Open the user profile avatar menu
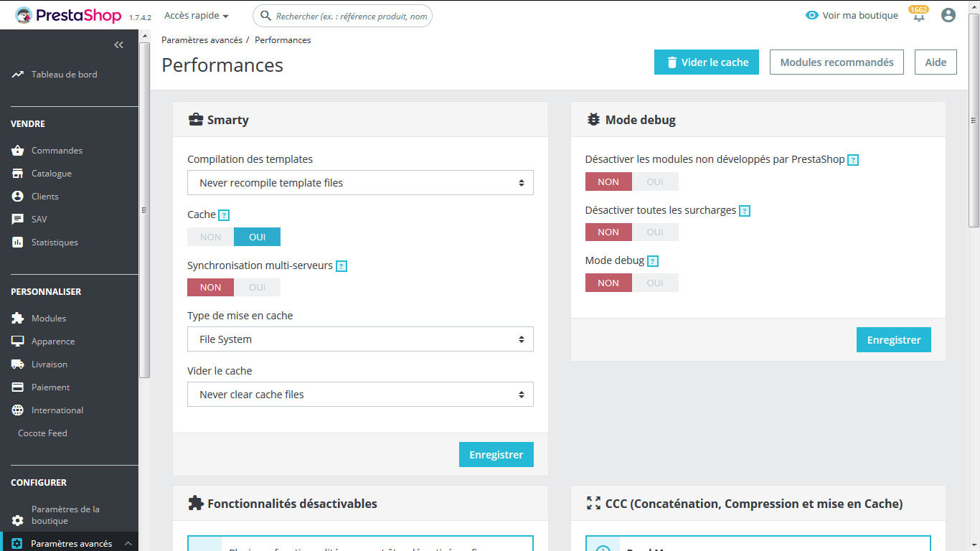Image resolution: width=980 pixels, height=551 pixels. [x=948, y=15]
